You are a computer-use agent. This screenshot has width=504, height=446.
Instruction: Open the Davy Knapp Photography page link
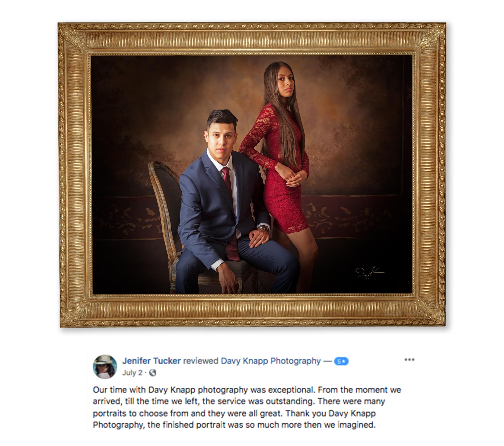(271, 361)
